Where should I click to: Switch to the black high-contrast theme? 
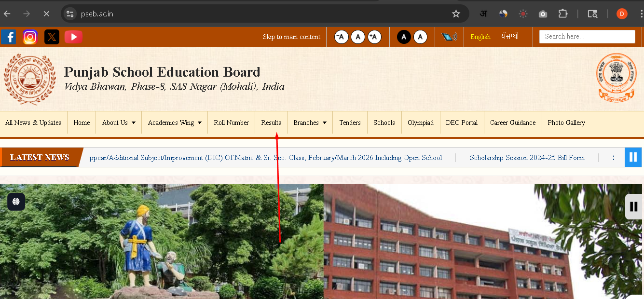point(404,37)
